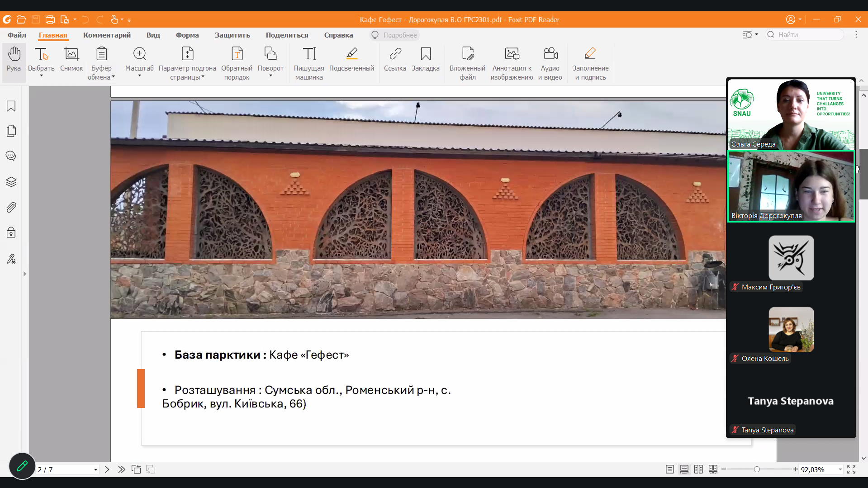
Task: Open the Защитить ribbon tab
Action: [232, 35]
